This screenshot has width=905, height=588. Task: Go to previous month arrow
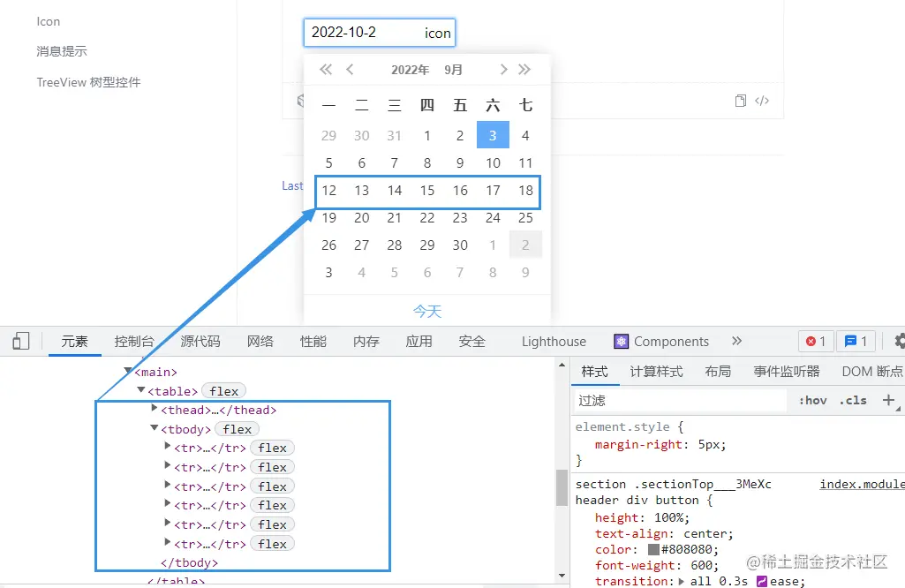350,70
